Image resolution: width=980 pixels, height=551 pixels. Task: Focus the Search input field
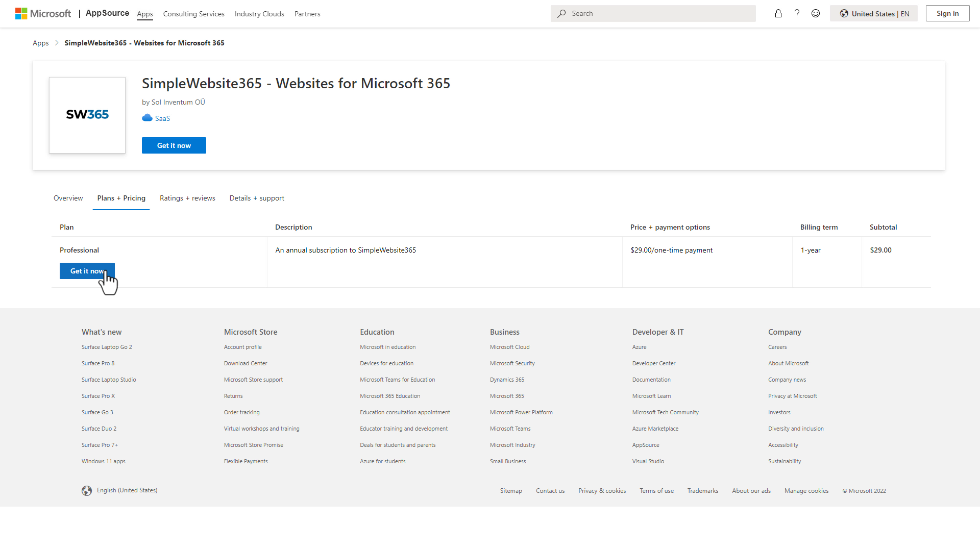pyautogui.click(x=653, y=14)
